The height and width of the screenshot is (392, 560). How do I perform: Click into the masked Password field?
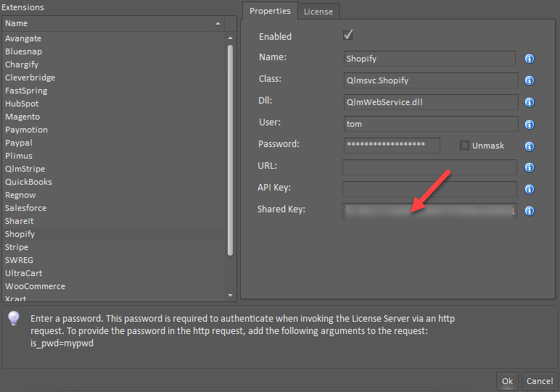392,146
